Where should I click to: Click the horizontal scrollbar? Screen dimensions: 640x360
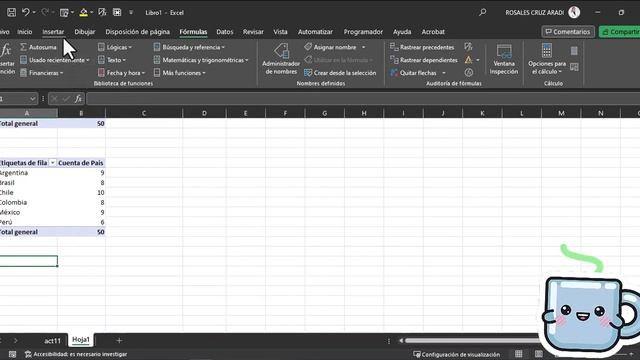(x=473, y=340)
